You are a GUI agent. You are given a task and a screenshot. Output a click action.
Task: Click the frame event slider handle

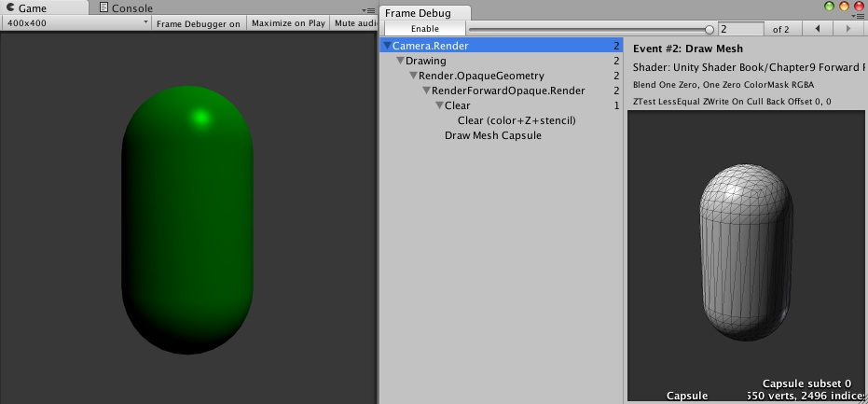[710, 29]
